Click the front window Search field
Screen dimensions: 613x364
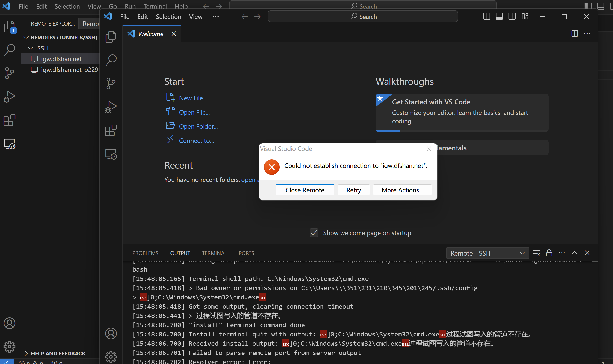click(x=362, y=16)
